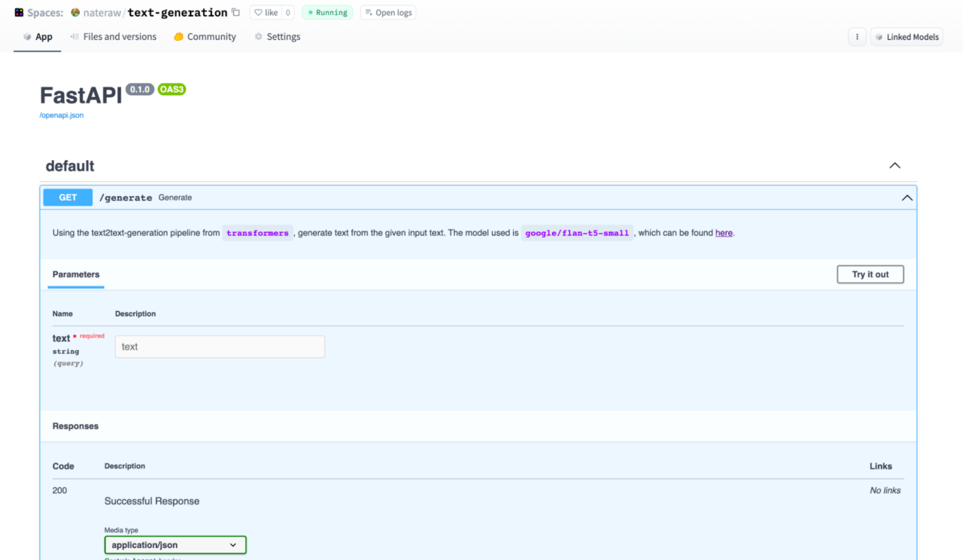Click the OAS3 badge next to FastAPI
Screen dimensions: 963x560
(x=172, y=89)
